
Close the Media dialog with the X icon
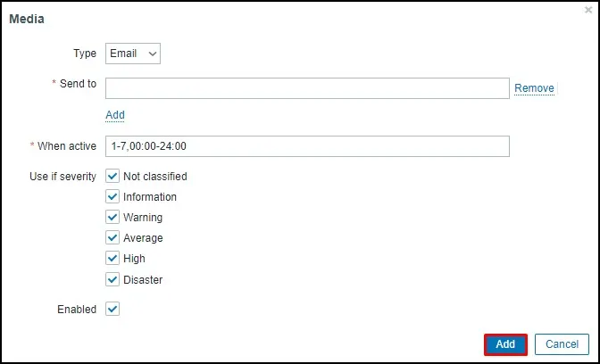tap(588, 10)
